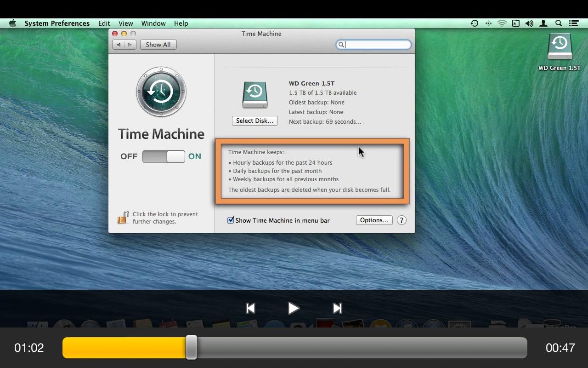Uncheck Show Time Machine in menu bar
The height and width of the screenshot is (368, 588).
click(x=231, y=220)
